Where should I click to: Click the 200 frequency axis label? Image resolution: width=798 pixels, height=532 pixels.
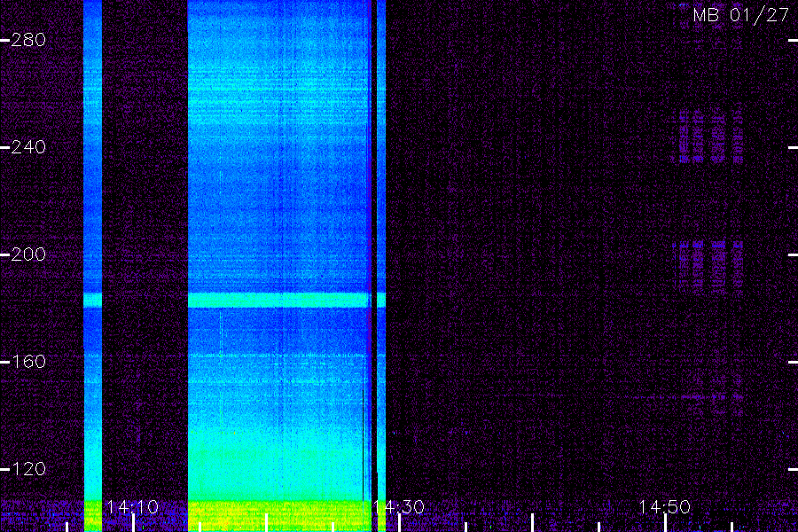tap(28, 254)
